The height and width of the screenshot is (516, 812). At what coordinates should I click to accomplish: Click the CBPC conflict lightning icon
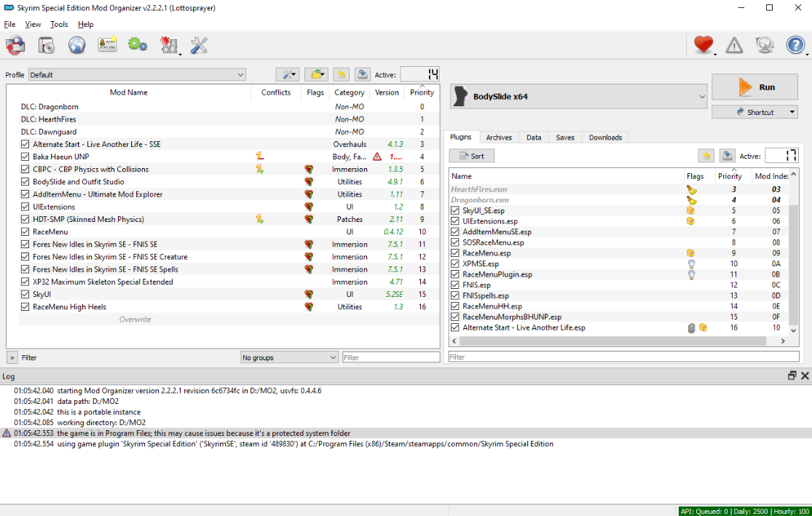point(260,169)
